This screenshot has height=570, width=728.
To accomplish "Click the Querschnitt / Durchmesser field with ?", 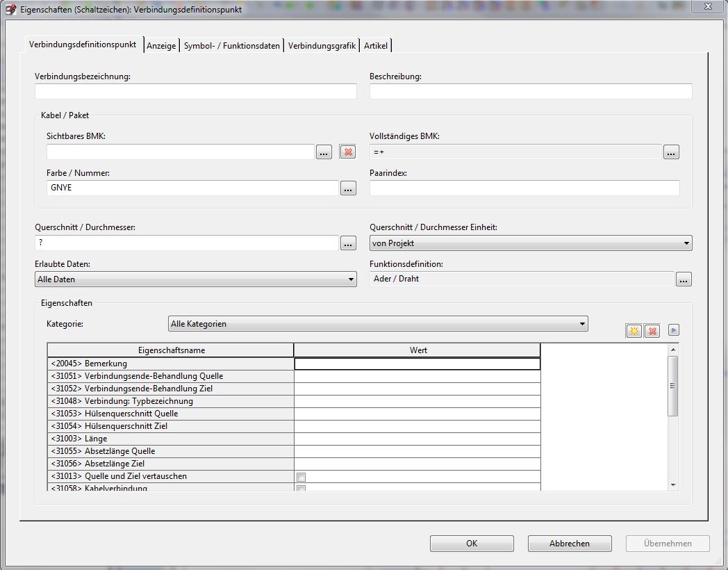I will pos(187,243).
